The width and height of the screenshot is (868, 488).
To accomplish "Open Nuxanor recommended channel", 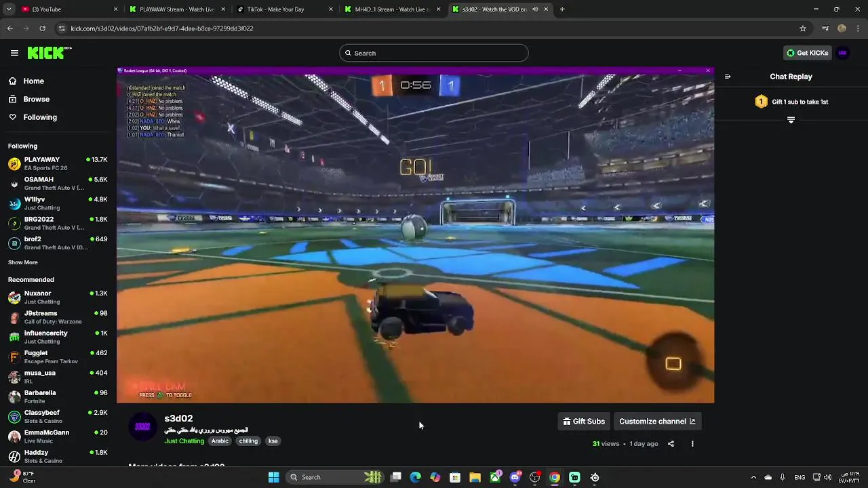I will coord(58,297).
